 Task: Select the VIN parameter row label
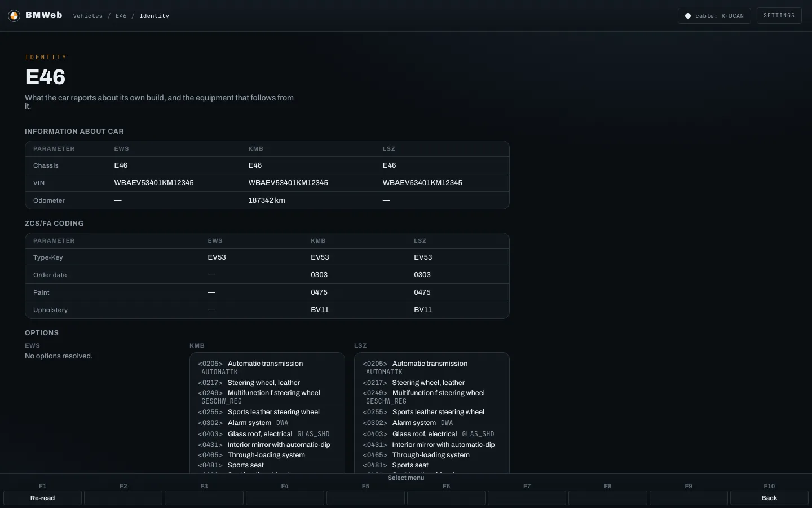point(39,183)
